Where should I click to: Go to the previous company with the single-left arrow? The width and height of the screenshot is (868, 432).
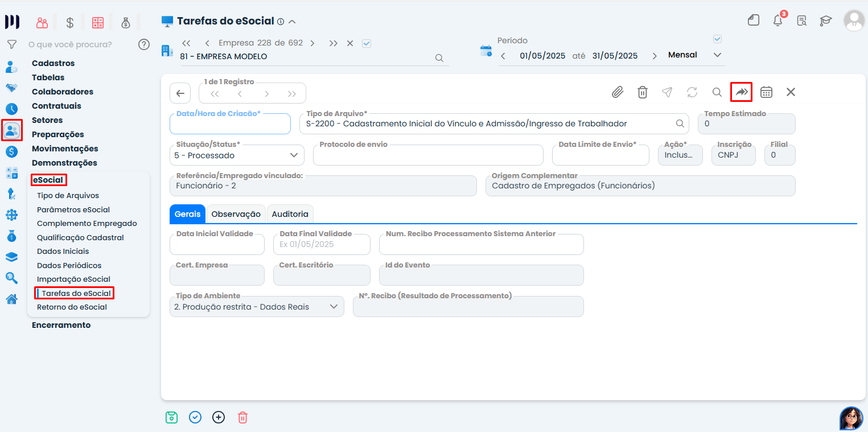click(207, 43)
